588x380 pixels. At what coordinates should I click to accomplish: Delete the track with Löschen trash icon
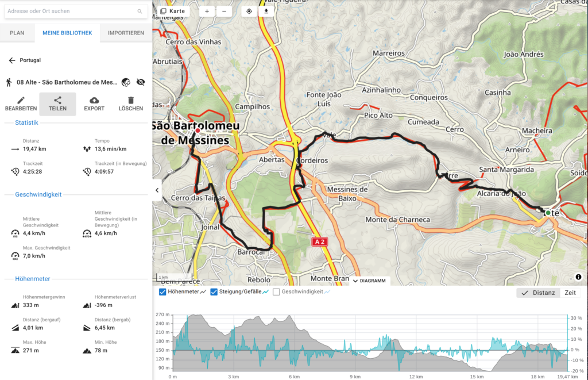pos(131,101)
